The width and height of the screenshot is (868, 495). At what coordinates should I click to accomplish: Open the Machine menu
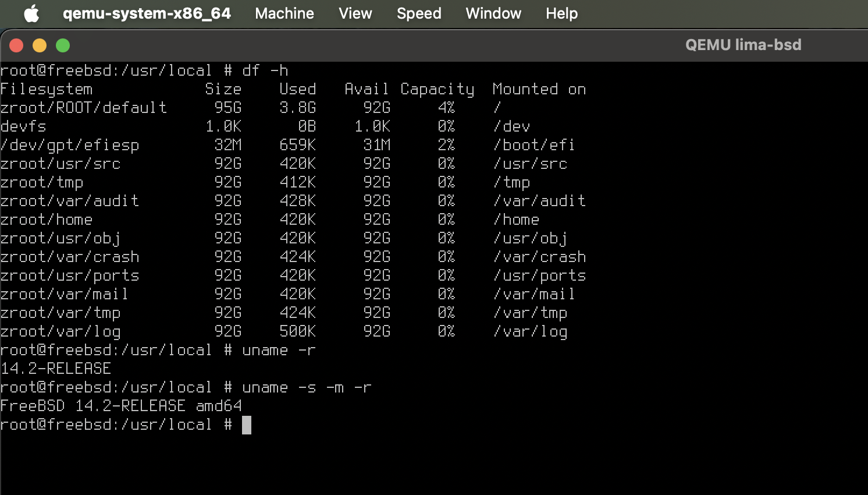pyautogui.click(x=284, y=13)
